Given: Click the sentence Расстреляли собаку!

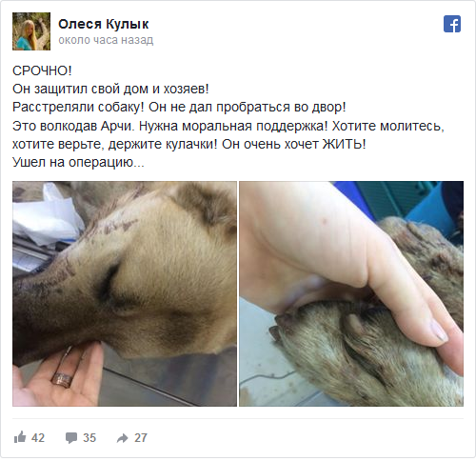Looking at the screenshot, I should click(78, 108).
